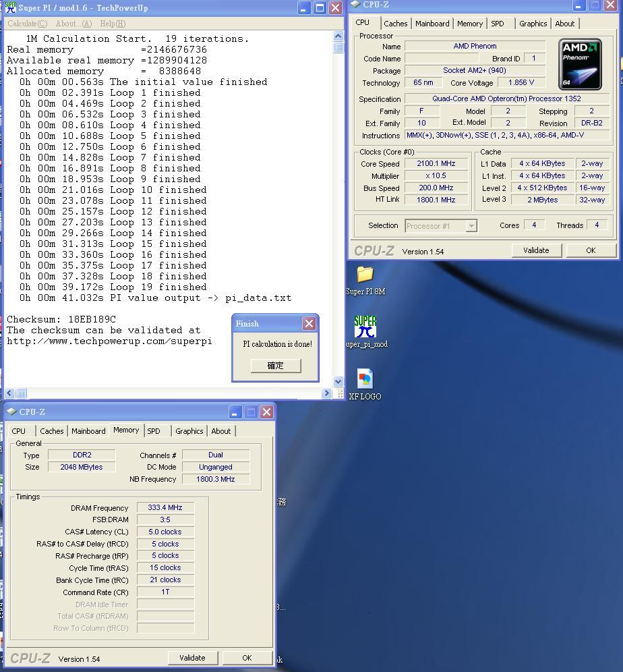The image size is (623, 672).
Task: Click OK in the top CPU-Z window
Action: point(591,250)
